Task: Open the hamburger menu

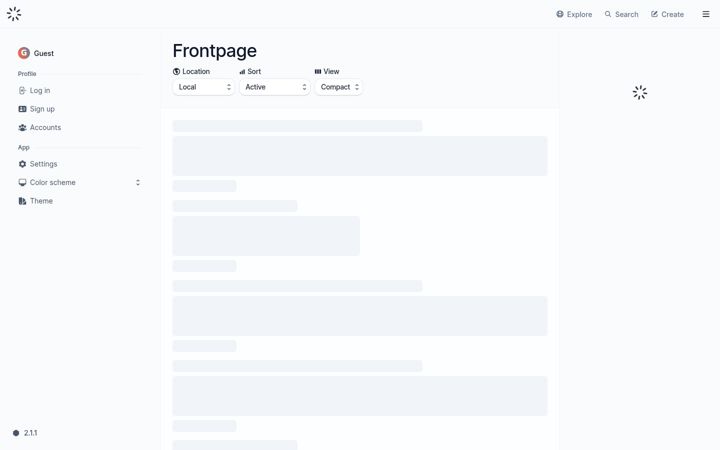Action: point(706,14)
